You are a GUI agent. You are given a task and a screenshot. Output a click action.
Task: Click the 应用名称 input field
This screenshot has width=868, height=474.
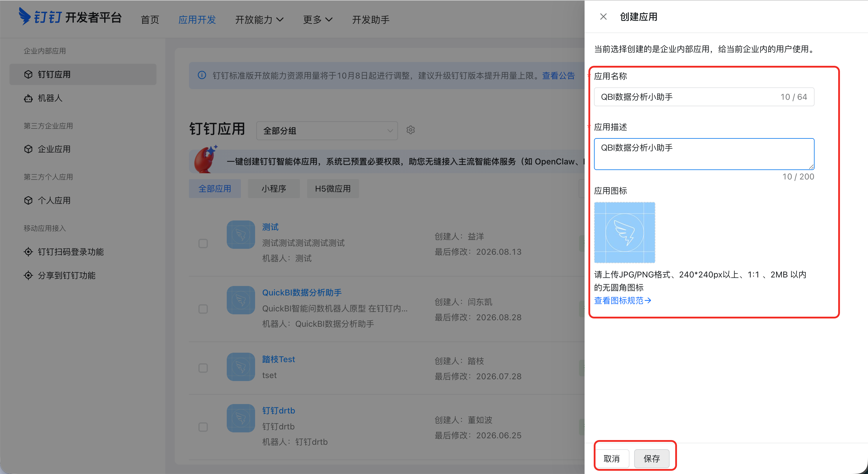coord(704,97)
